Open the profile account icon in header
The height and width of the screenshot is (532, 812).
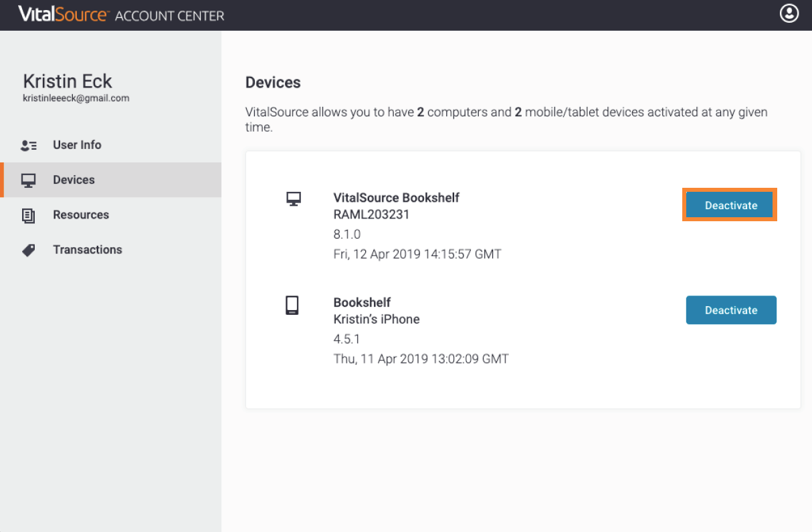pos(789,13)
